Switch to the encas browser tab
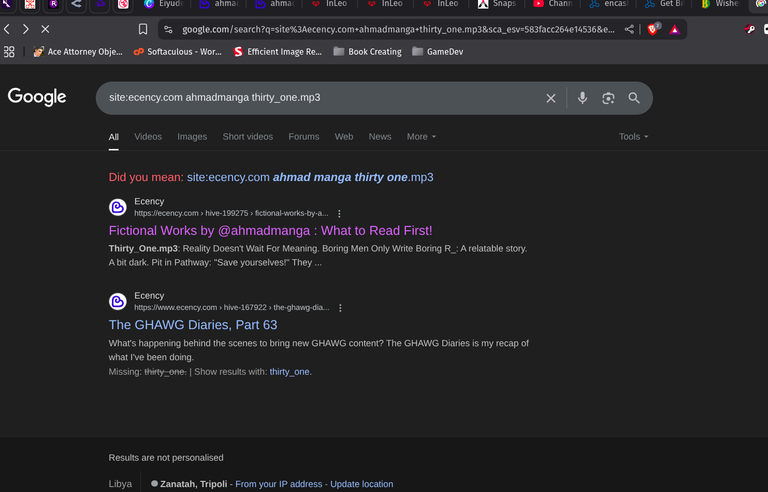This screenshot has height=492, width=768. coord(608,4)
